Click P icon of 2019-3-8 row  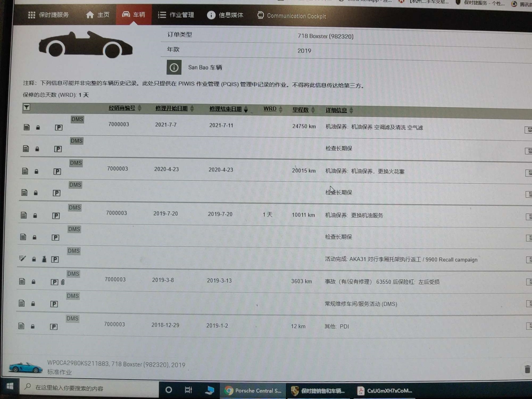tap(54, 282)
